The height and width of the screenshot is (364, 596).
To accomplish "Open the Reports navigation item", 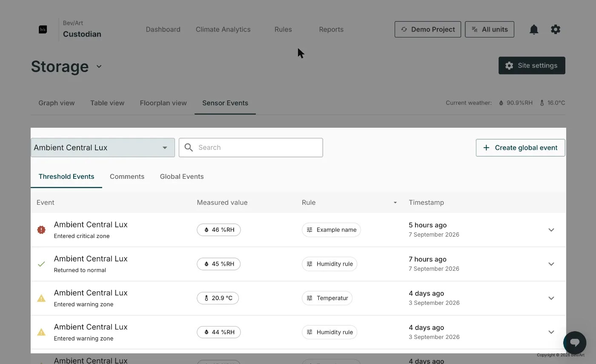I will pos(331,29).
